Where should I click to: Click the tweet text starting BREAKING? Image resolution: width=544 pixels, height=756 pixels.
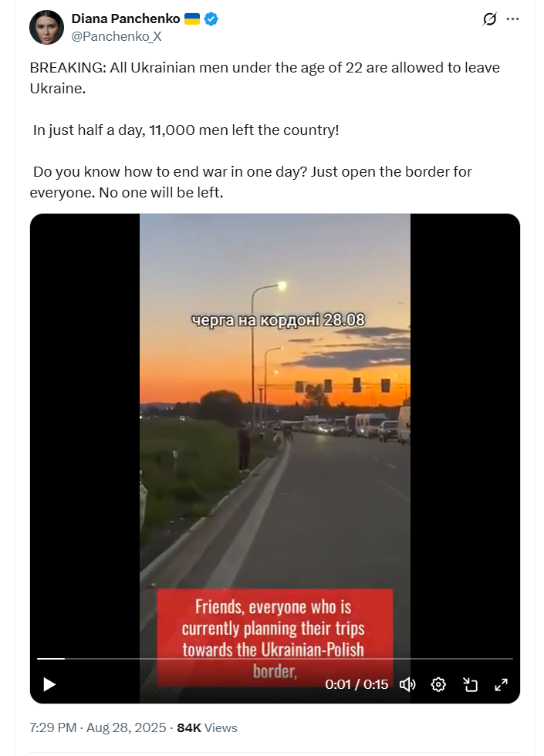[265, 130]
